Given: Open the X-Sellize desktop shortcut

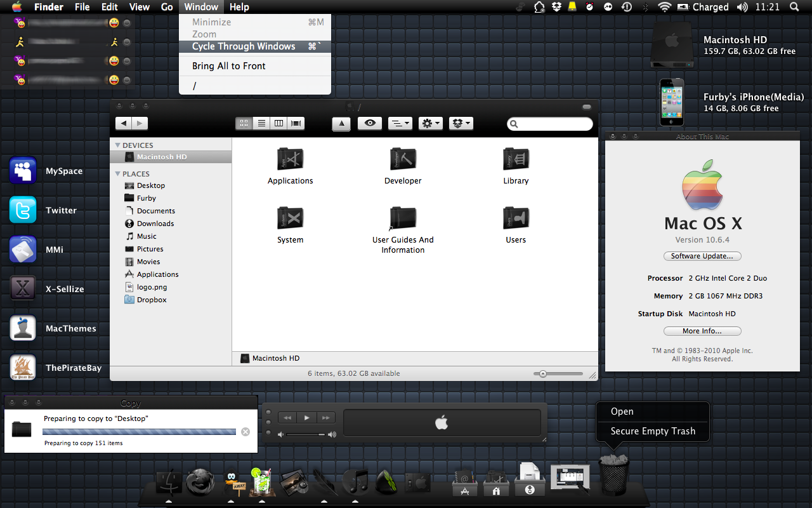Looking at the screenshot, I should [x=23, y=289].
